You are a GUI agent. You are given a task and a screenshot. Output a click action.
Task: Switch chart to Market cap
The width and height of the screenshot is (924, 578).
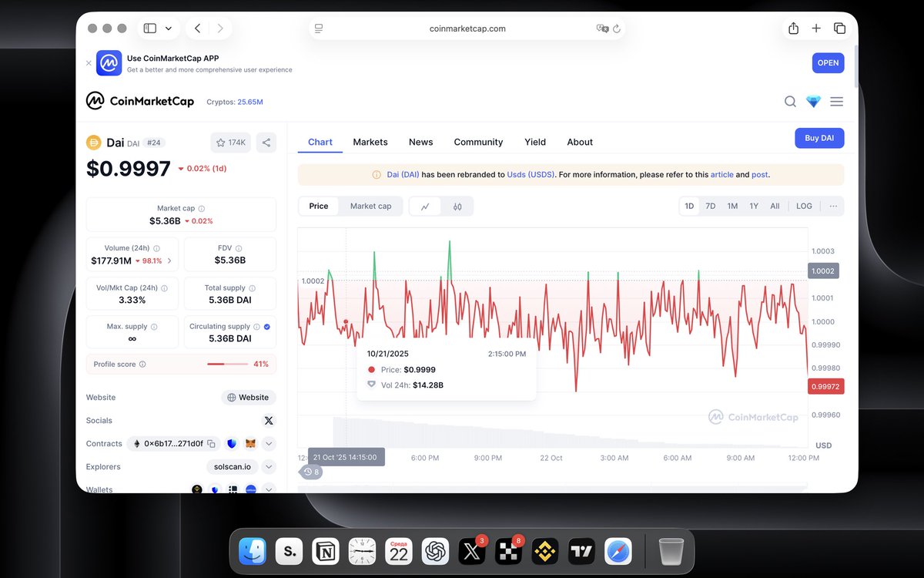(x=370, y=206)
